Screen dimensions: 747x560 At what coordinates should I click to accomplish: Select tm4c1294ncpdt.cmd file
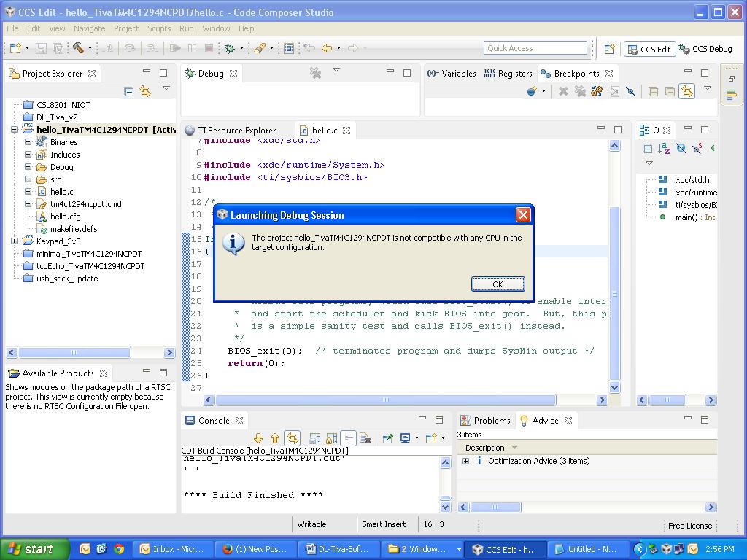[86, 204]
